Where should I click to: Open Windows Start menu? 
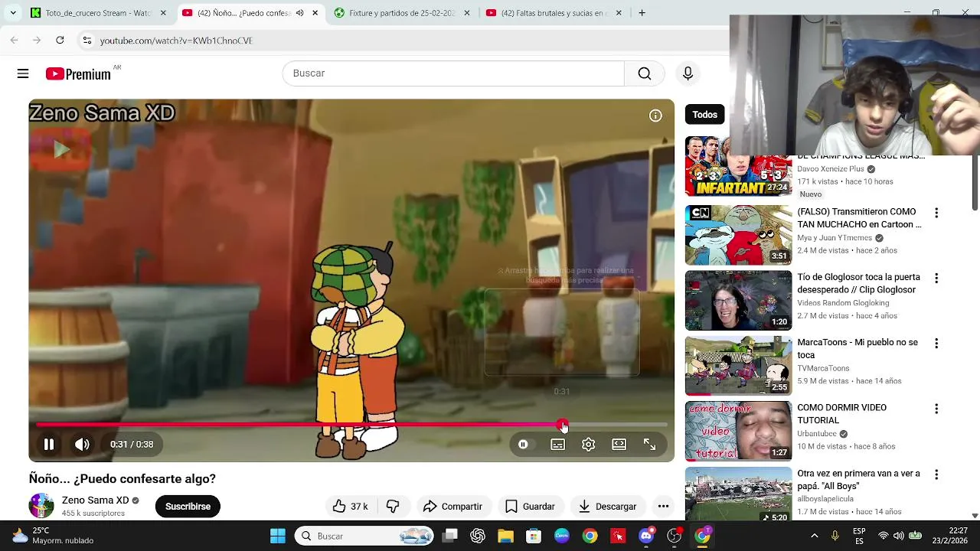point(278,536)
